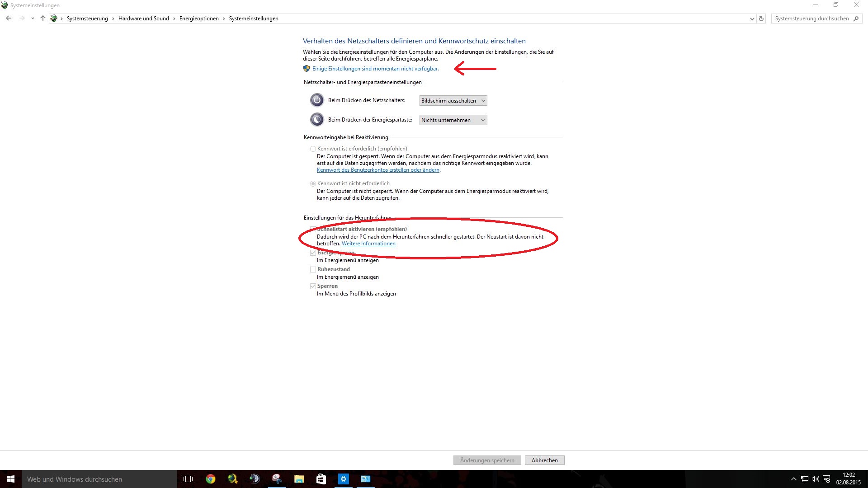
Task: Click the up-one-level arrow icon
Action: point(43,19)
